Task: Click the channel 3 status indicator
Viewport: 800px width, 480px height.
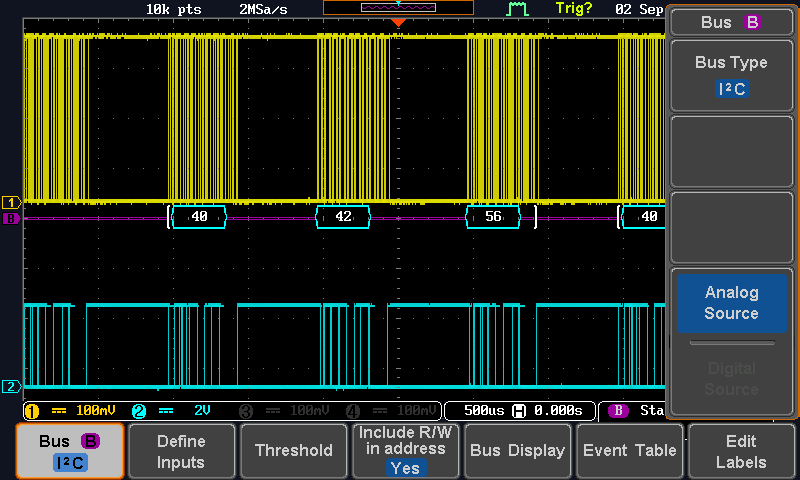Action: [x=286, y=411]
